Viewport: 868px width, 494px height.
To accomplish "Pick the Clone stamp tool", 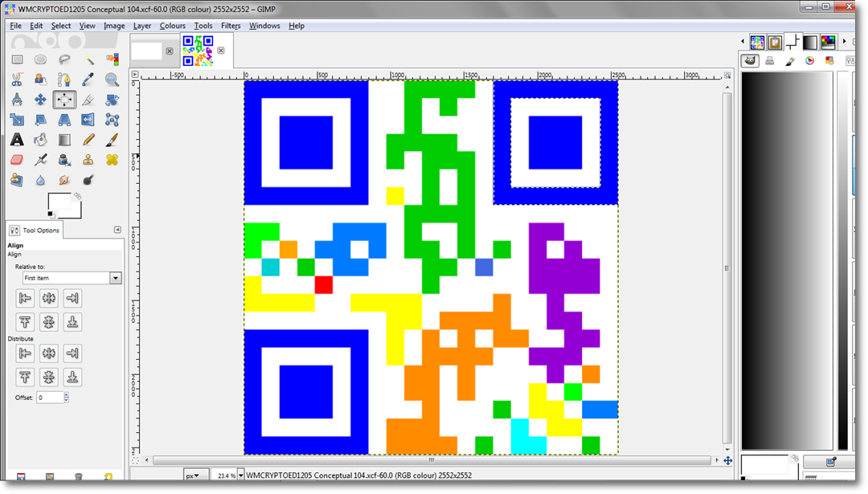I will click(x=88, y=160).
